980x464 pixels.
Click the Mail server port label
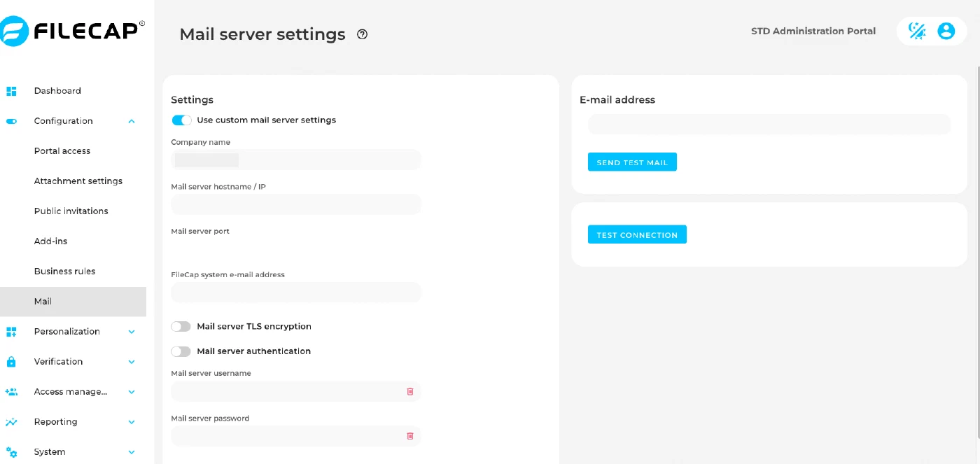click(x=200, y=232)
